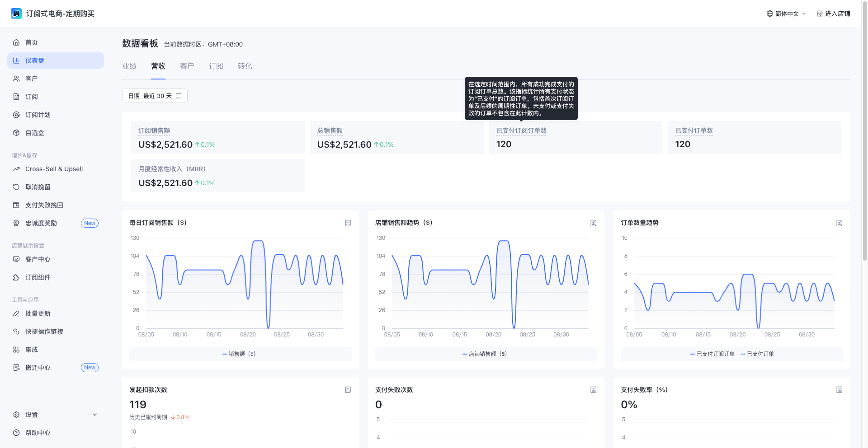Toggle 已支付订阅订单 legend series
This screenshot has width=868, height=448.
tap(712, 354)
